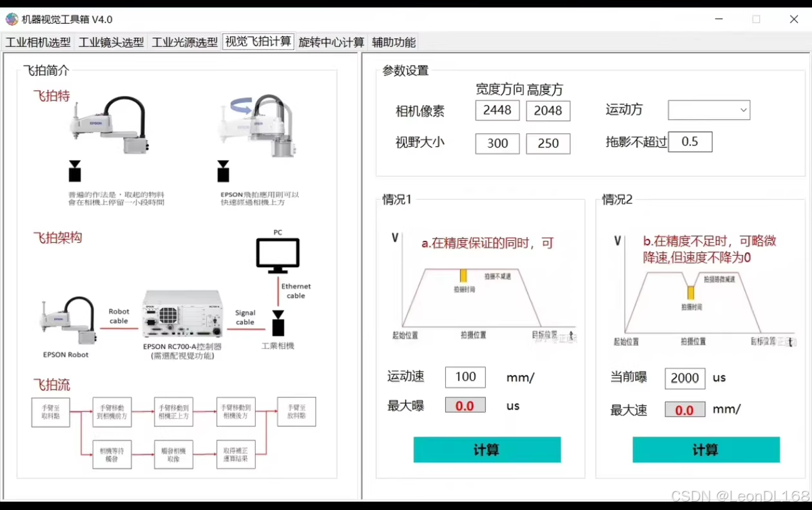Click the 计算 button under 情况2

[x=706, y=450]
